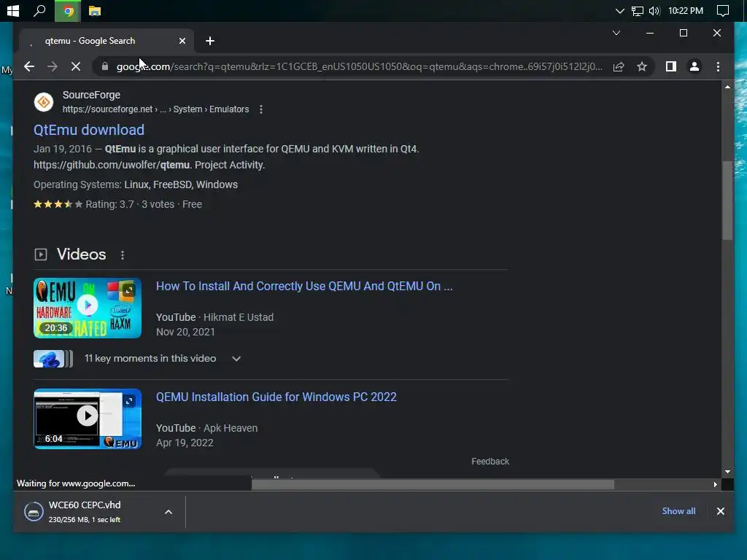This screenshot has width=747, height=560.
Task: Open a new Chrome tab
Action: (209, 41)
